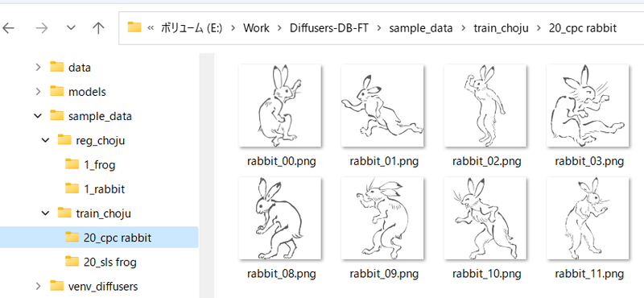Open recent locations dropdown chevron

71,28
